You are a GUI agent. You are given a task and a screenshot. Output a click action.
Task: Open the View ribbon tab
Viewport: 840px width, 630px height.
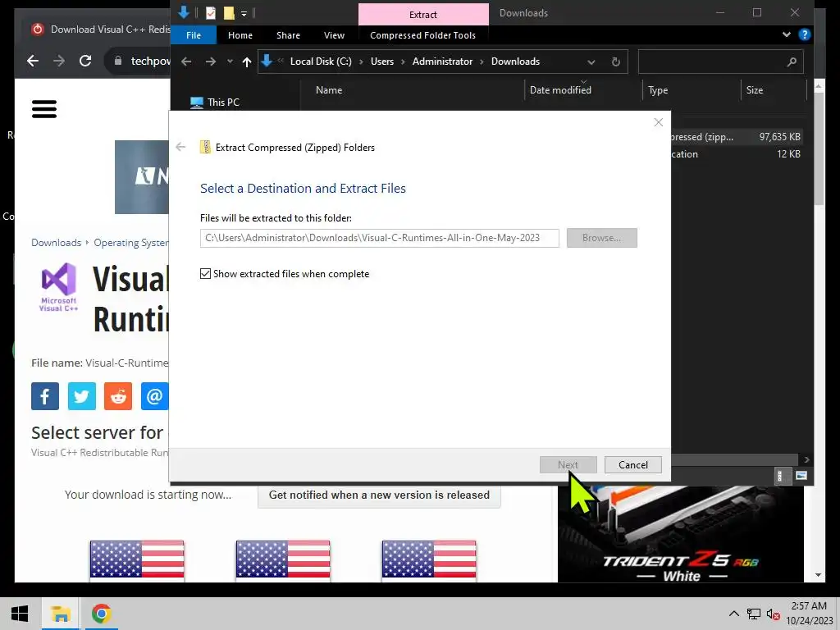335,35
